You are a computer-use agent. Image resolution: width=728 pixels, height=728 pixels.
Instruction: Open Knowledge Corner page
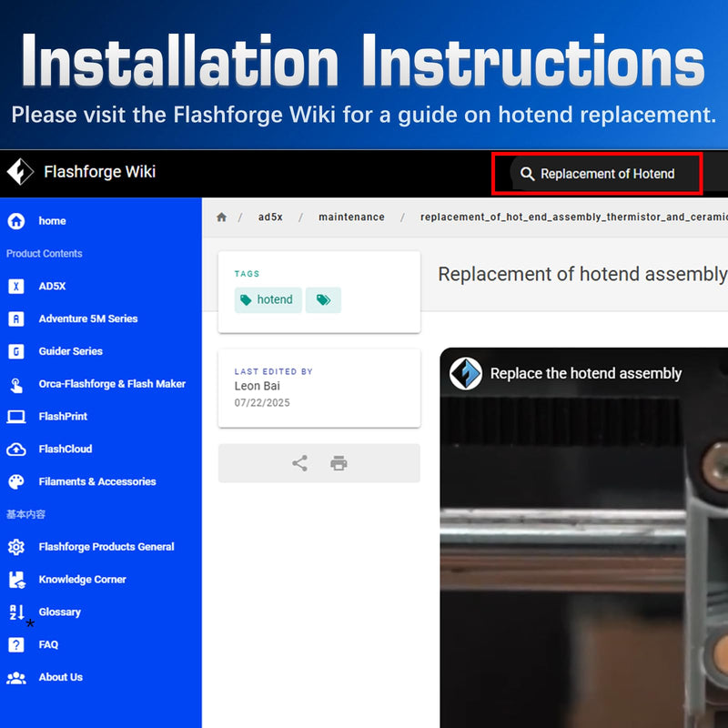click(x=82, y=580)
